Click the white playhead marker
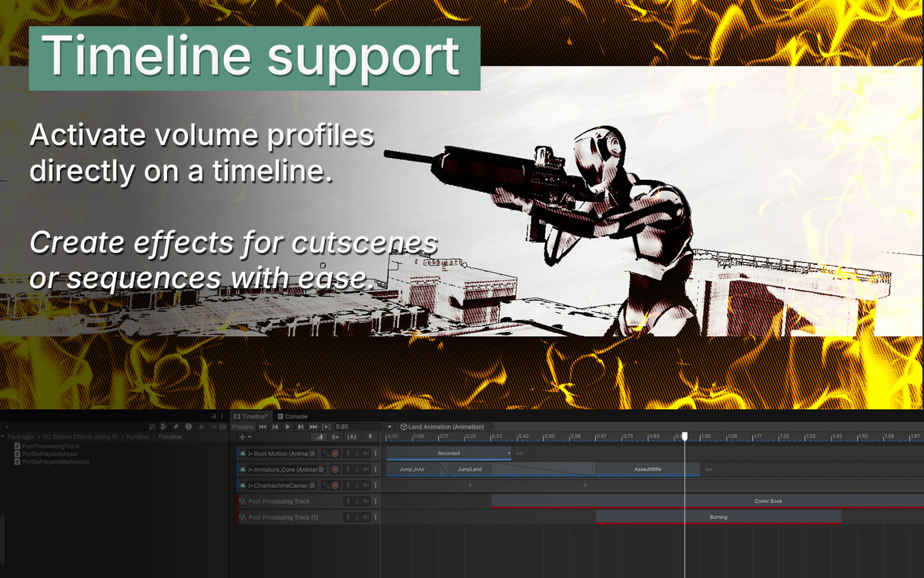This screenshot has width=924, height=578. (685, 436)
